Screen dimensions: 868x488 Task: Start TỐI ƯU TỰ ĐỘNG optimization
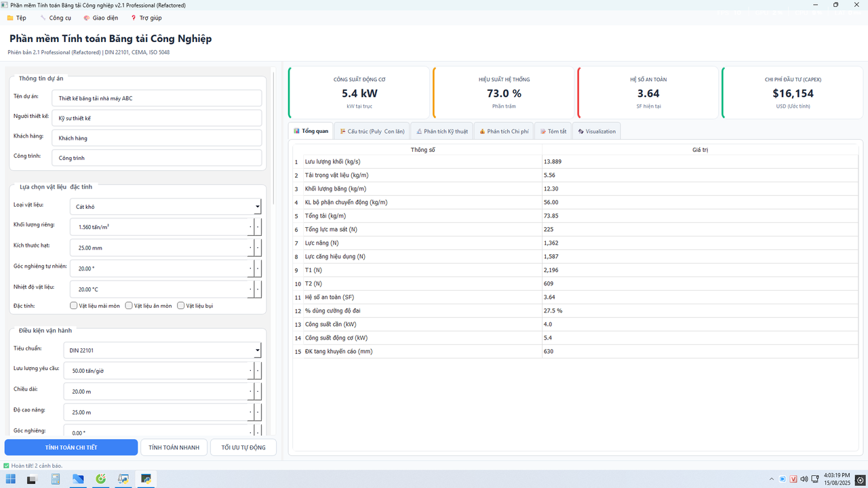point(243,447)
